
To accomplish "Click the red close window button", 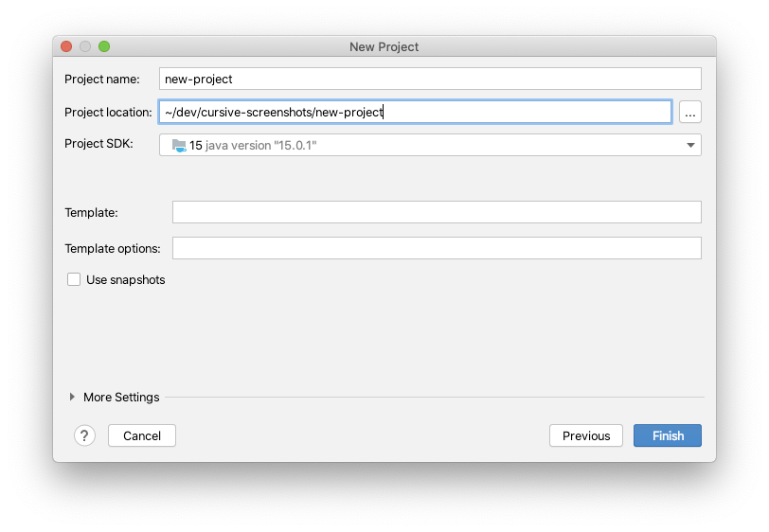I will click(x=66, y=46).
